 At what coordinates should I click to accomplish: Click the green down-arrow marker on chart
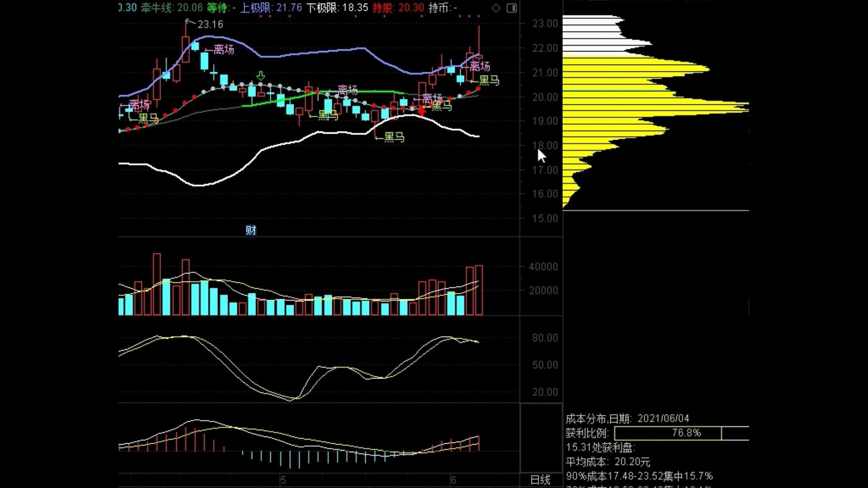click(261, 75)
